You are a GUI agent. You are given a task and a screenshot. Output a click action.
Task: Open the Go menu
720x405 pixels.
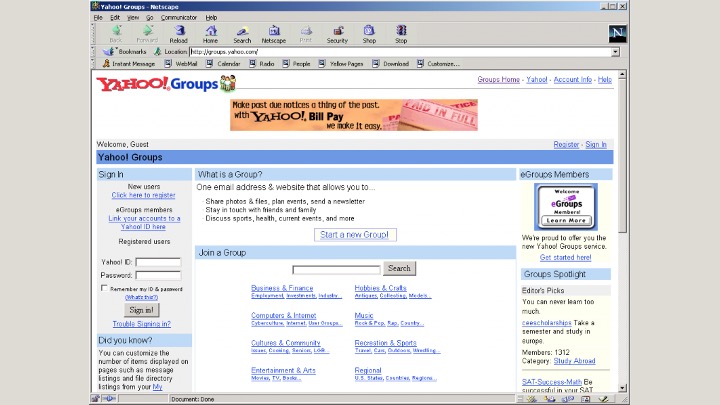coord(150,17)
